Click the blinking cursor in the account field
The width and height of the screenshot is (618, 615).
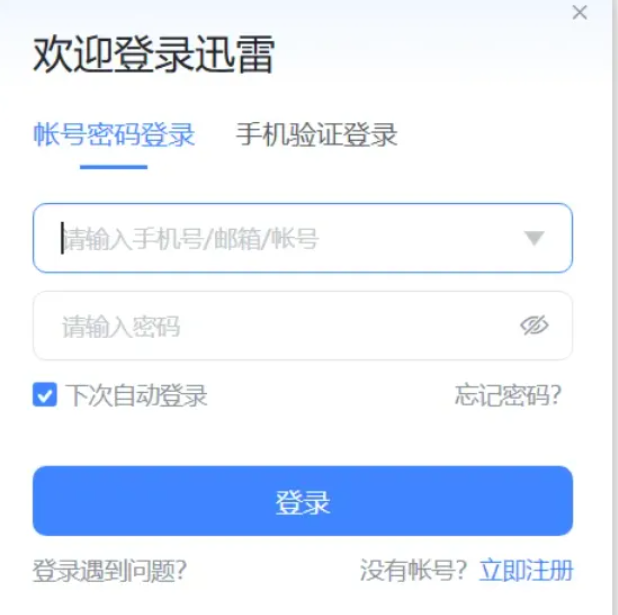click(x=62, y=238)
